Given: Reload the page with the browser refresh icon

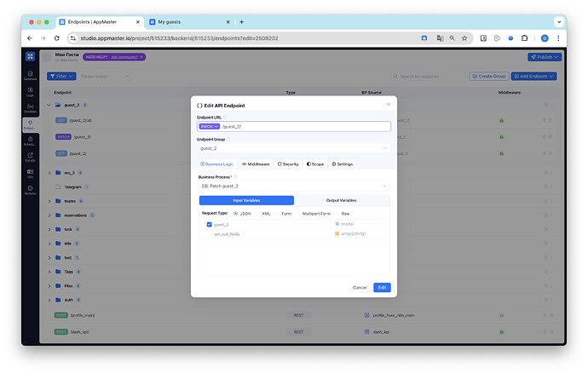Looking at the screenshot, I should click(x=56, y=38).
